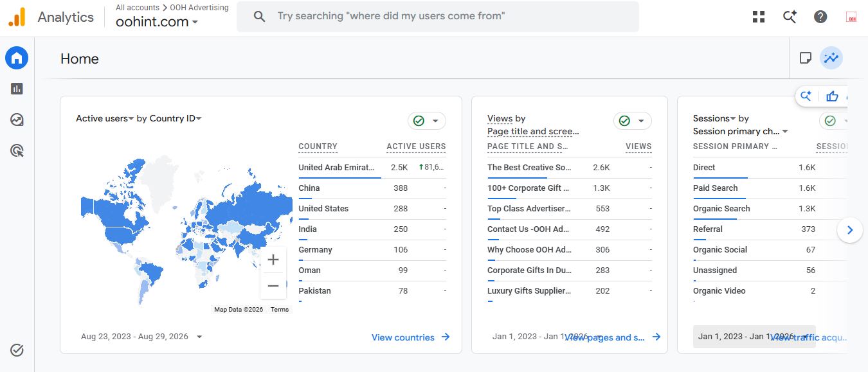Image resolution: width=868 pixels, height=372 pixels.
Task: Open Explore from the sidebar
Action: [x=17, y=120]
